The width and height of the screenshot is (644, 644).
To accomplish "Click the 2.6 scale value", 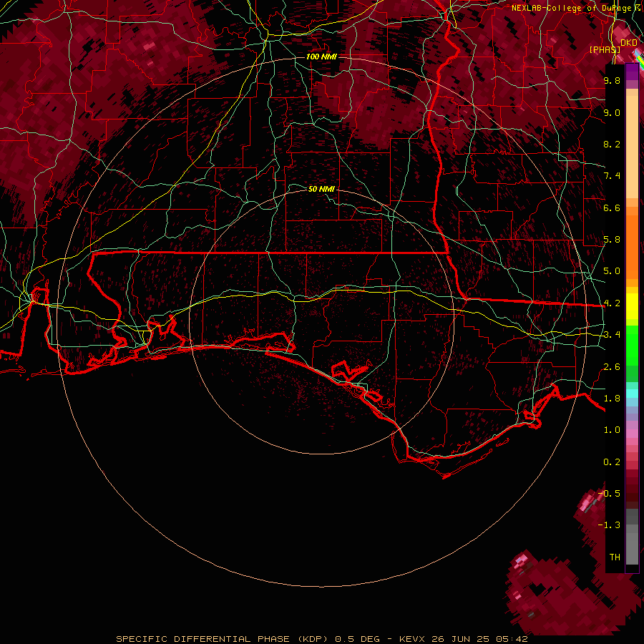I will tap(612, 367).
